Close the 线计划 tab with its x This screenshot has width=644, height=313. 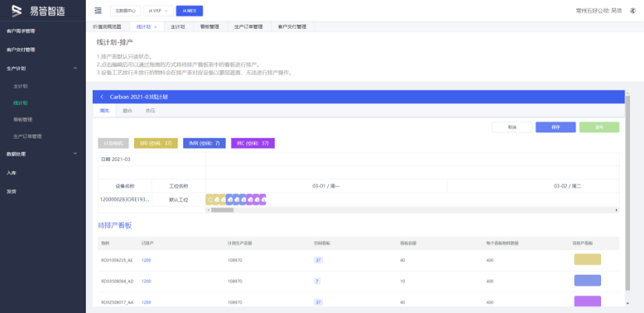(x=155, y=26)
